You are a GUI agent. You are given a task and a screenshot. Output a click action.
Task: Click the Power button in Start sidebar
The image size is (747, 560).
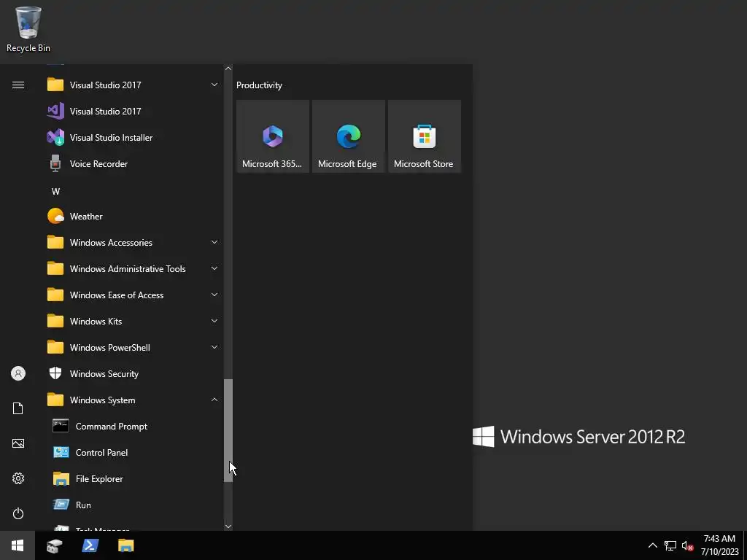click(x=18, y=513)
